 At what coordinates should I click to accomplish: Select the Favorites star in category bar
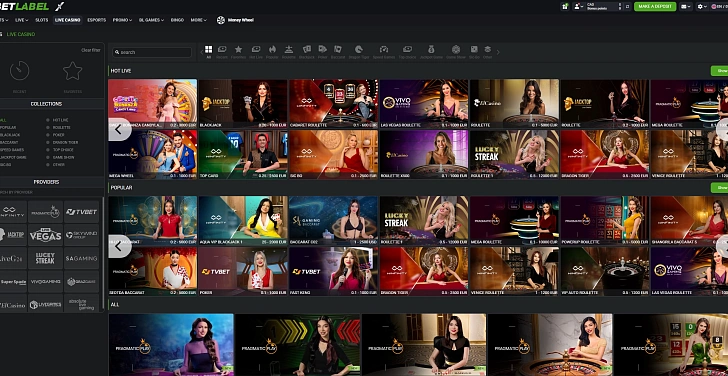[238, 49]
